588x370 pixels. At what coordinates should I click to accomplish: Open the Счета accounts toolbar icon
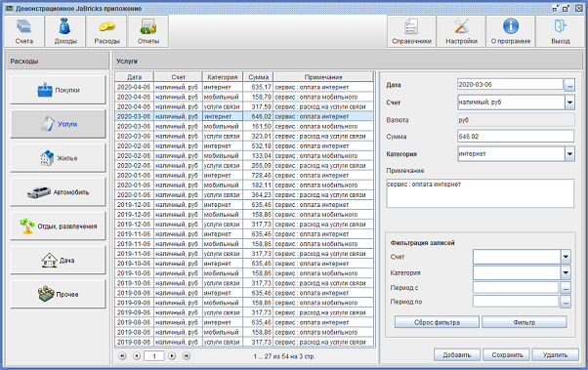(24, 27)
